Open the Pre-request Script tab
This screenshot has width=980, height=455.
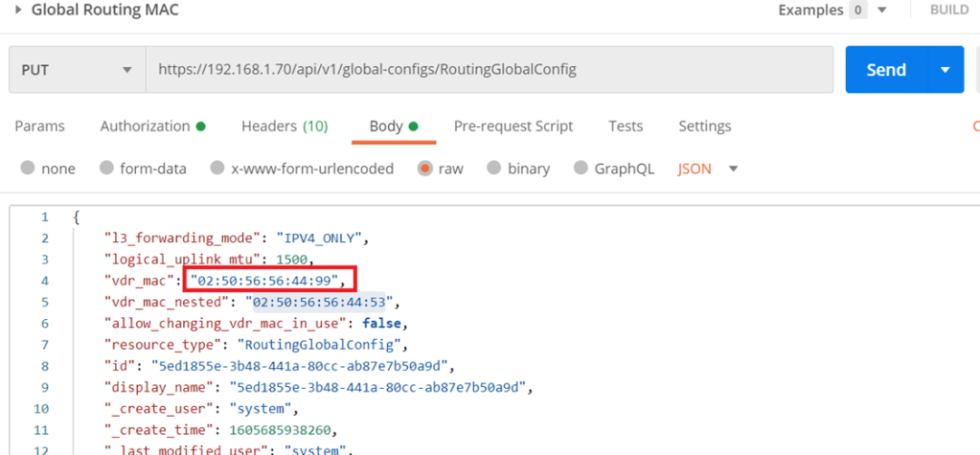[x=513, y=126]
